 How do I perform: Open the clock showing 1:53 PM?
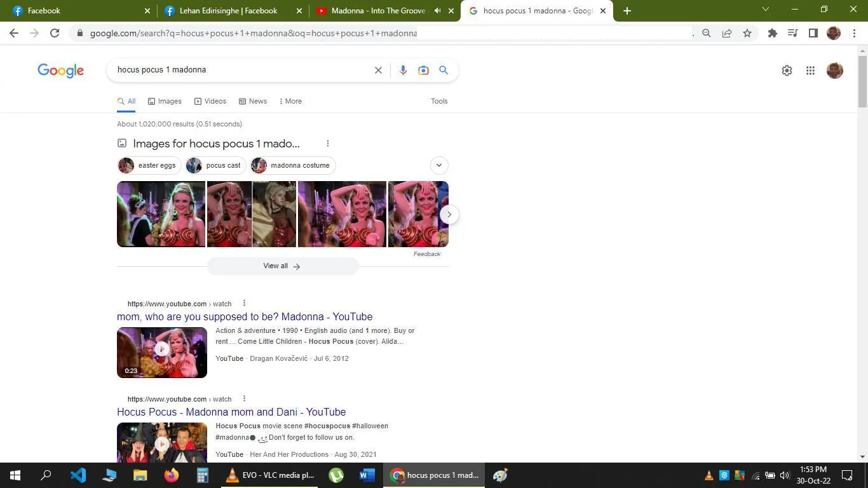pos(813,475)
